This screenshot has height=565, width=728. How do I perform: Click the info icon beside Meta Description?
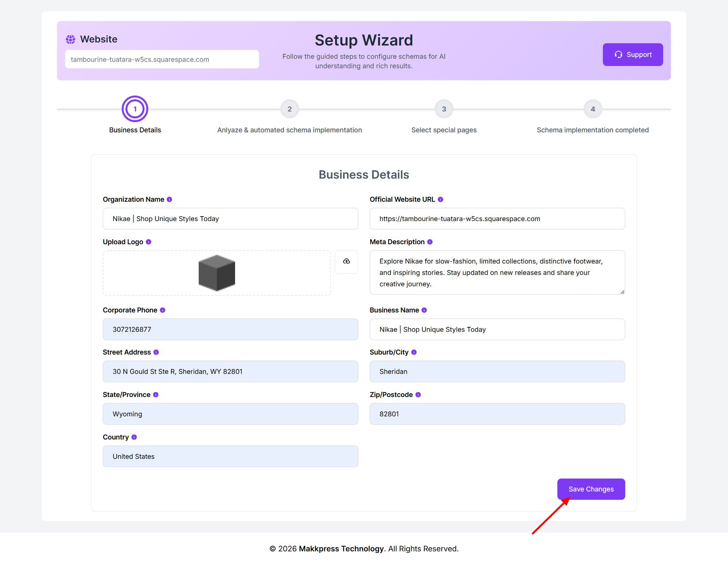tap(430, 242)
